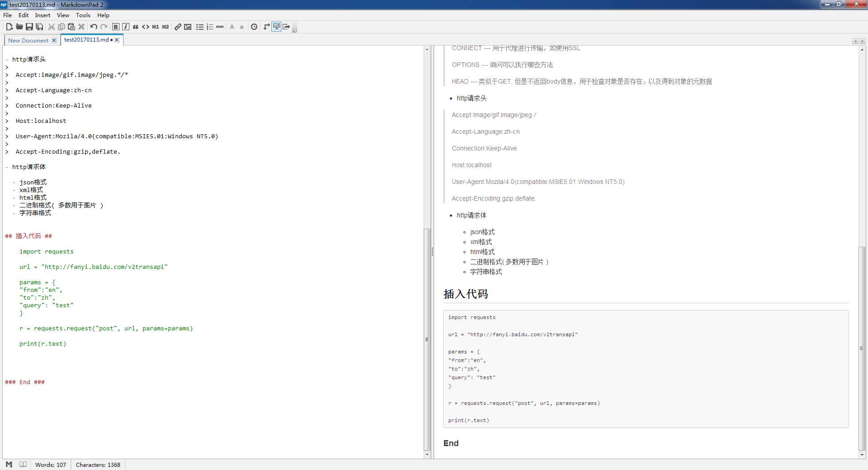Screen dimensions: 868x470
Task: Click the preview scrollbar down arrow
Action: point(862,455)
